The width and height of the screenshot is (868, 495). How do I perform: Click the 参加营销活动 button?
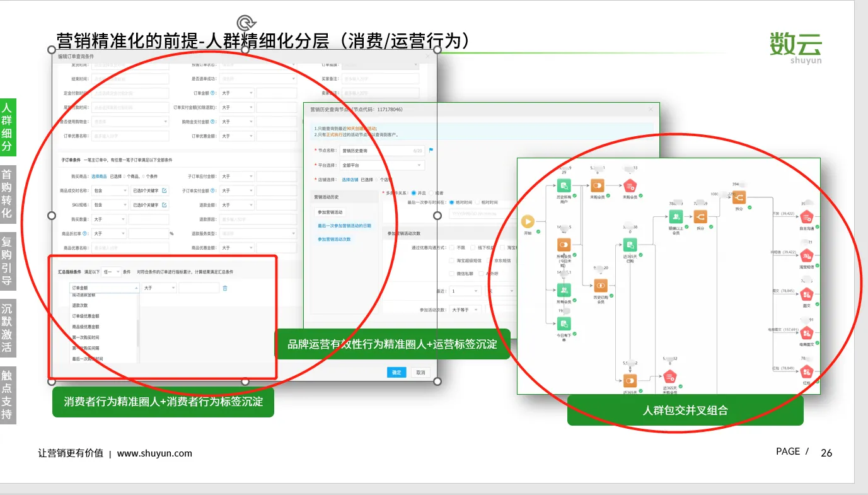330,212
